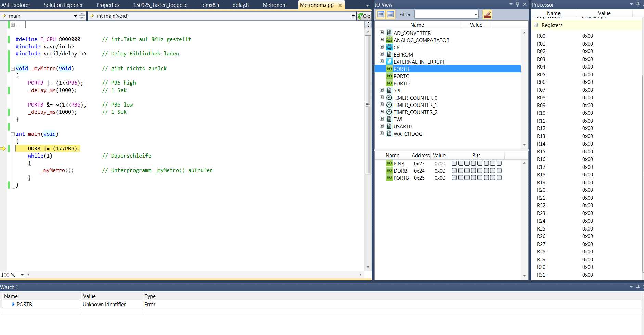Pin the Watch 1 panel
The image size is (644, 335).
pyautogui.click(x=638, y=287)
